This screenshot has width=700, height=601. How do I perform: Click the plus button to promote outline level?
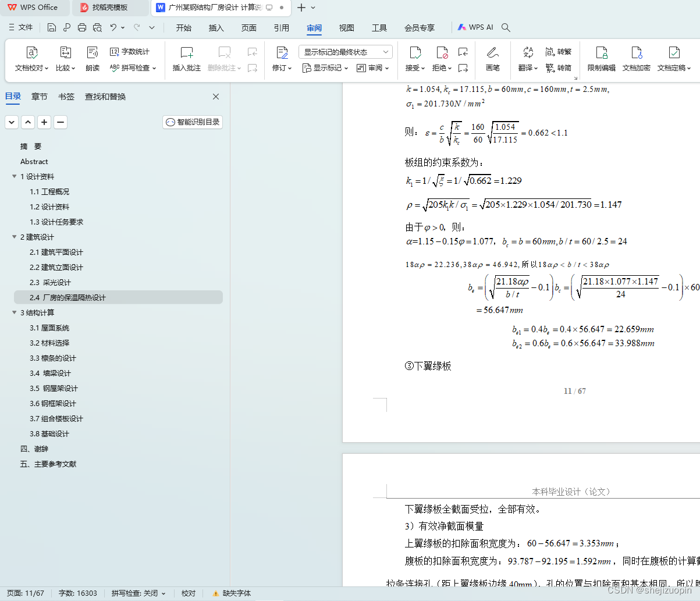click(44, 122)
